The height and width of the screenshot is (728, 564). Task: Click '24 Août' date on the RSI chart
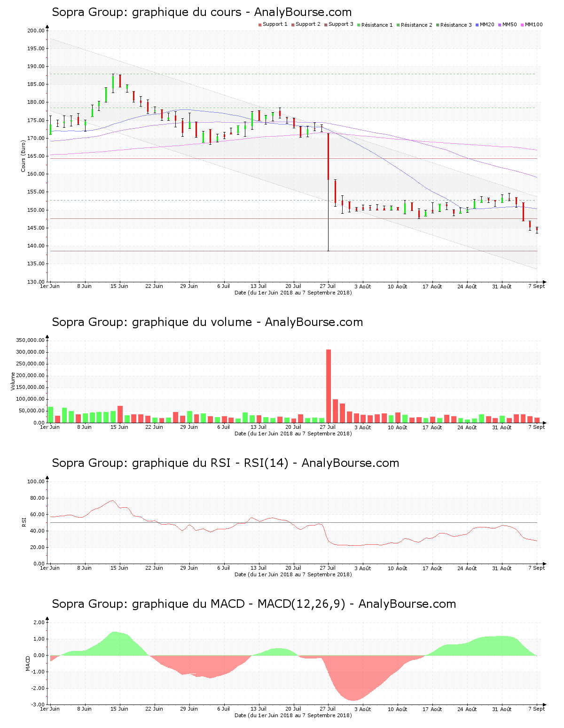point(467,568)
